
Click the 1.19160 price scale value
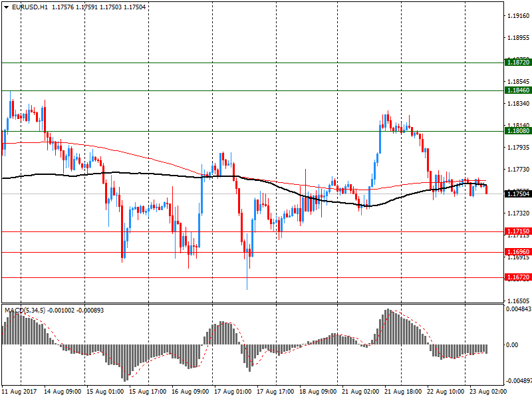(519, 15)
